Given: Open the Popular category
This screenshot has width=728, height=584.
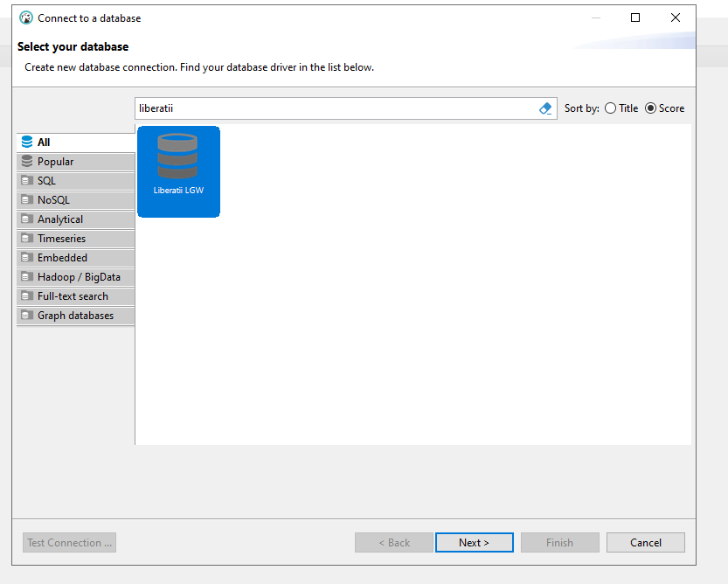Looking at the screenshot, I should point(76,162).
